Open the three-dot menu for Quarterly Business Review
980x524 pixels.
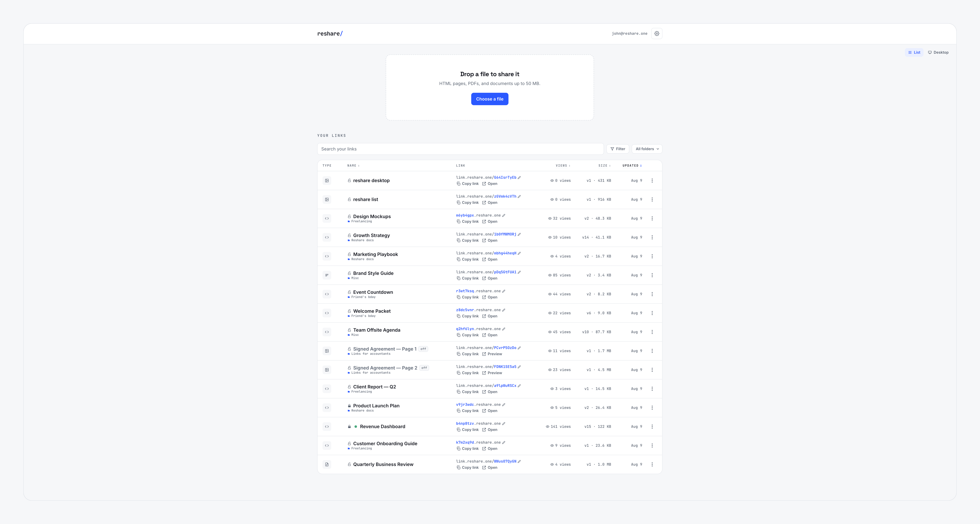click(x=652, y=464)
